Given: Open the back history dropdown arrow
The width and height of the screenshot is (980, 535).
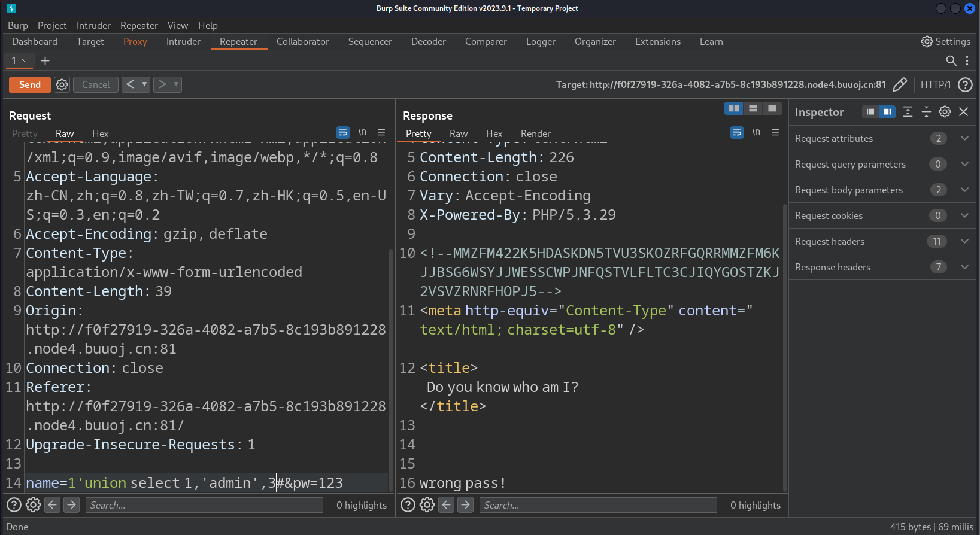Looking at the screenshot, I should pyautogui.click(x=144, y=84).
